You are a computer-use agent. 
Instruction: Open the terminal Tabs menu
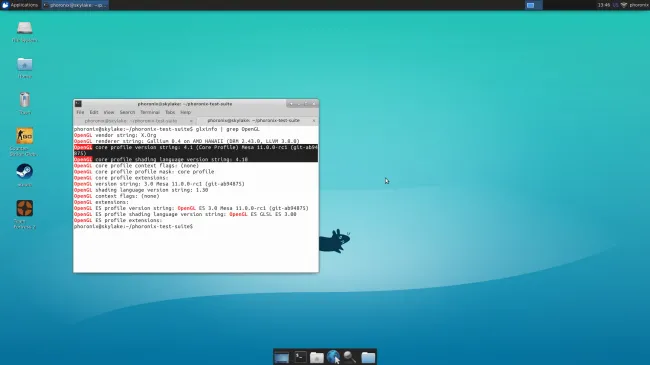[x=170, y=112]
